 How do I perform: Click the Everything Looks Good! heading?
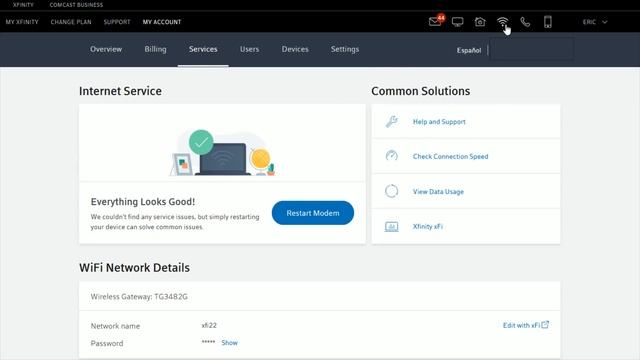pos(143,202)
